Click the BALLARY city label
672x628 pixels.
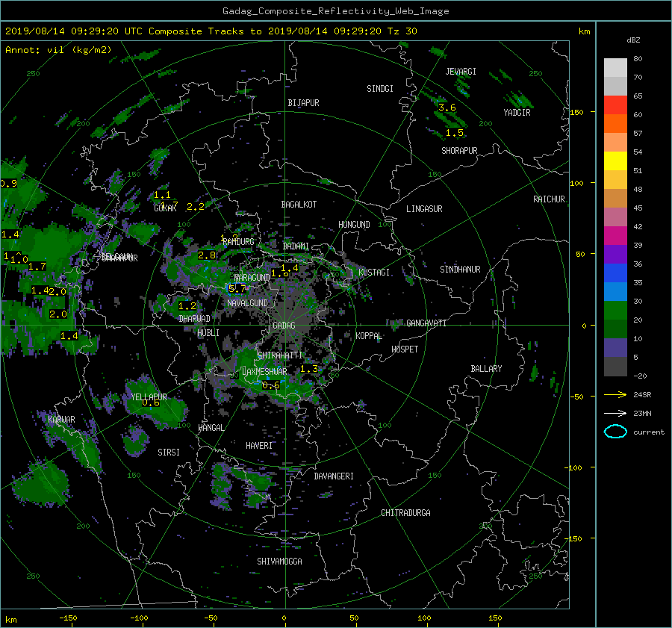[x=486, y=369]
